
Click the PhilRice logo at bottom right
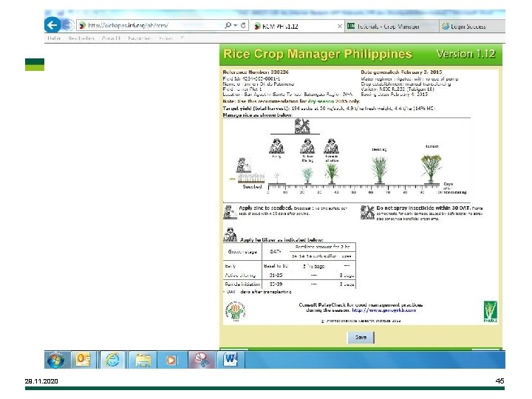[x=491, y=311]
